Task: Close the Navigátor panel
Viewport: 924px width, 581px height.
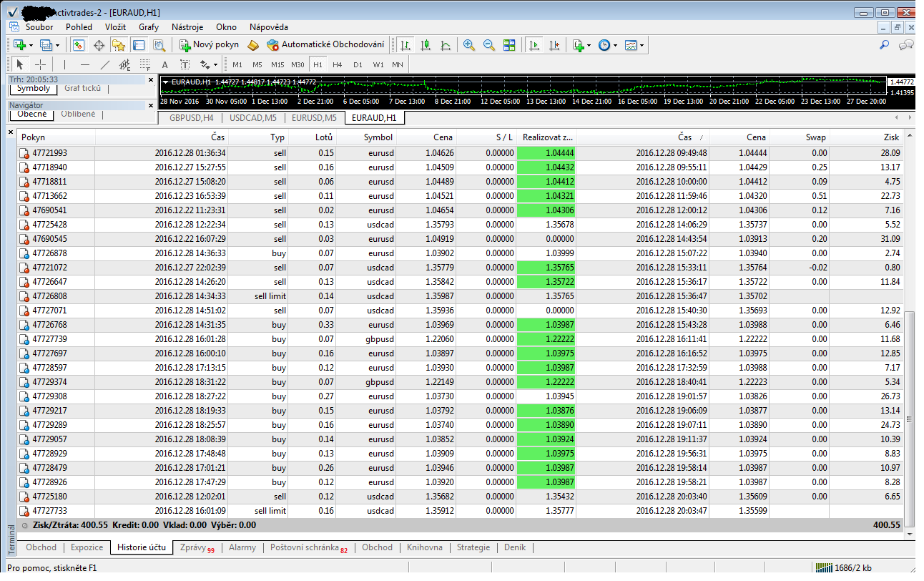Action: [150, 104]
